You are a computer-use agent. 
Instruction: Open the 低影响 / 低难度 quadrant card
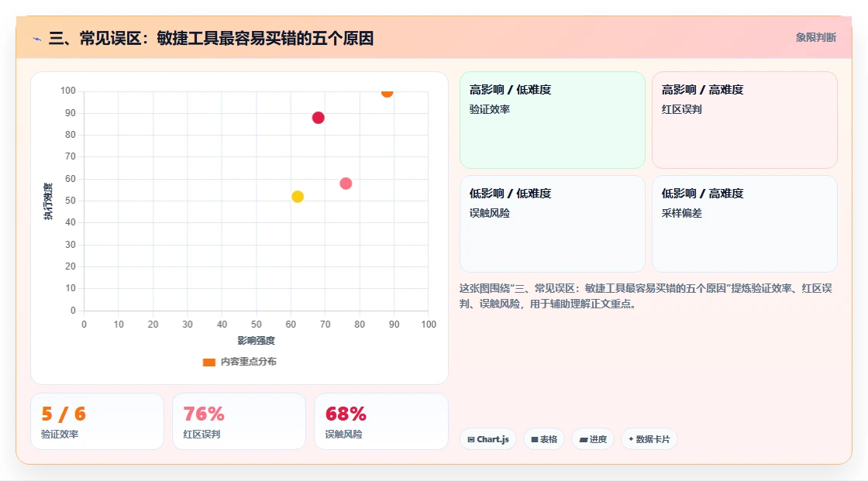click(x=553, y=224)
